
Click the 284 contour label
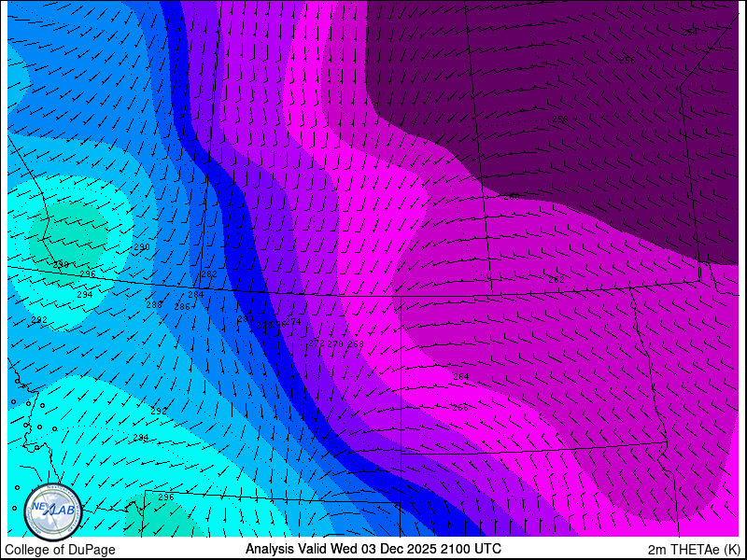(x=196, y=295)
